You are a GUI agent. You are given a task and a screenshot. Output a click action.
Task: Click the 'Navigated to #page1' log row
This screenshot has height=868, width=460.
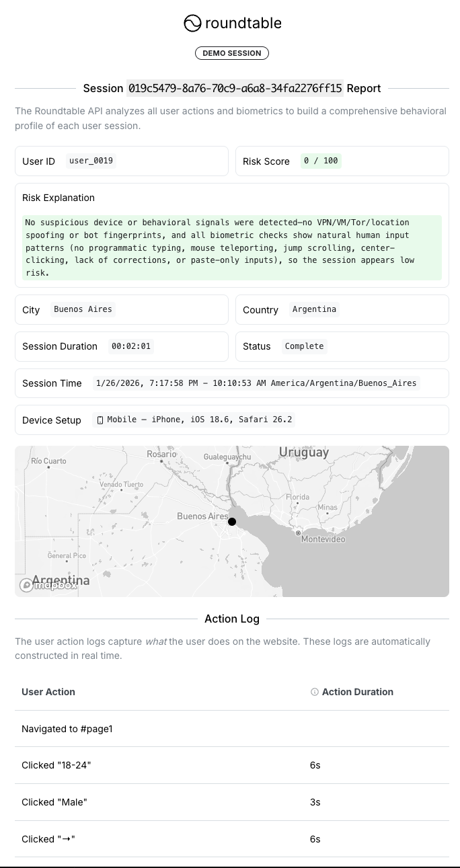tap(67, 729)
